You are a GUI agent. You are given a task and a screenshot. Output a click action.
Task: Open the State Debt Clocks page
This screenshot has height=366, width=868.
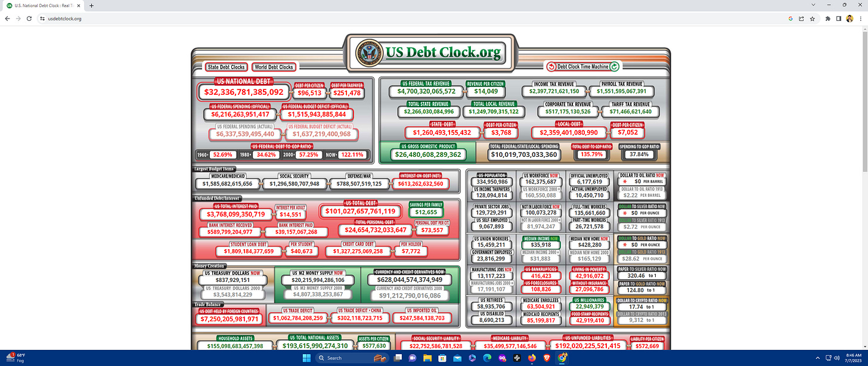pyautogui.click(x=226, y=67)
